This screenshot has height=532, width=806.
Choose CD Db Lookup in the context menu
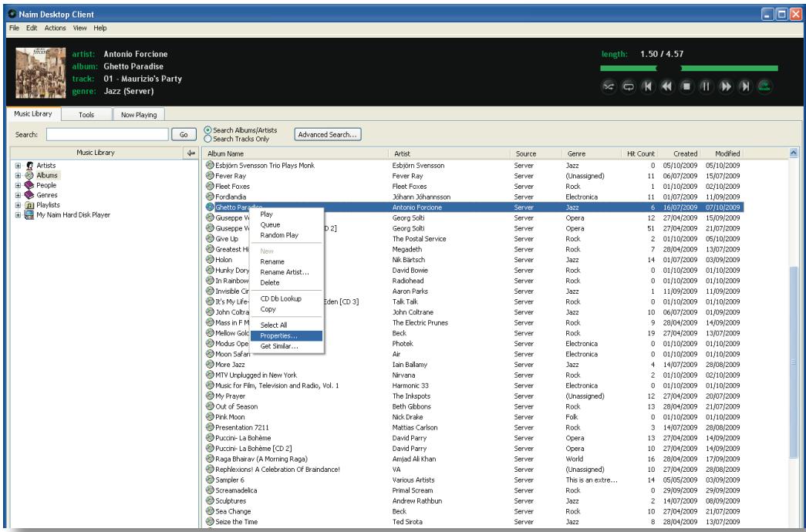[x=286, y=298]
